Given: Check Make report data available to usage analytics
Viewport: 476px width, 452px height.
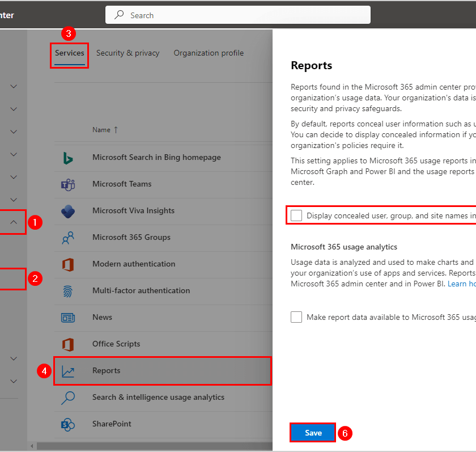Looking at the screenshot, I should [296, 317].
